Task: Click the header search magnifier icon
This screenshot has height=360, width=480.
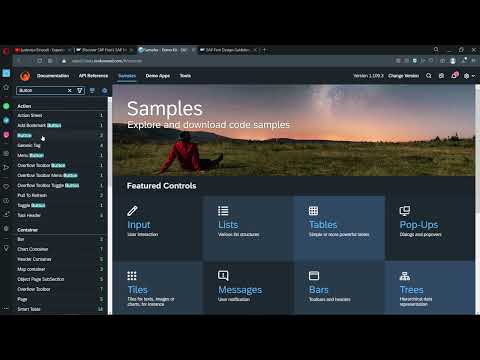Action: pyautogui.click(x=429, y=76)
